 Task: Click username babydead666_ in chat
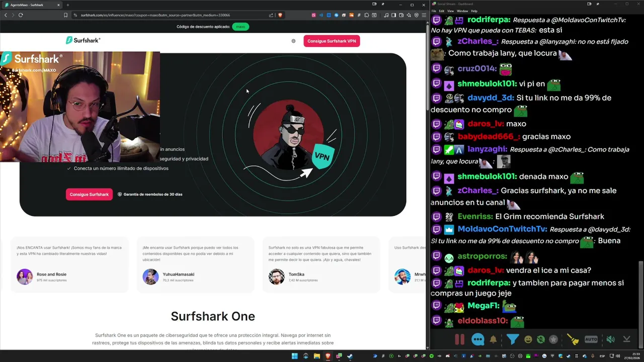488,137
